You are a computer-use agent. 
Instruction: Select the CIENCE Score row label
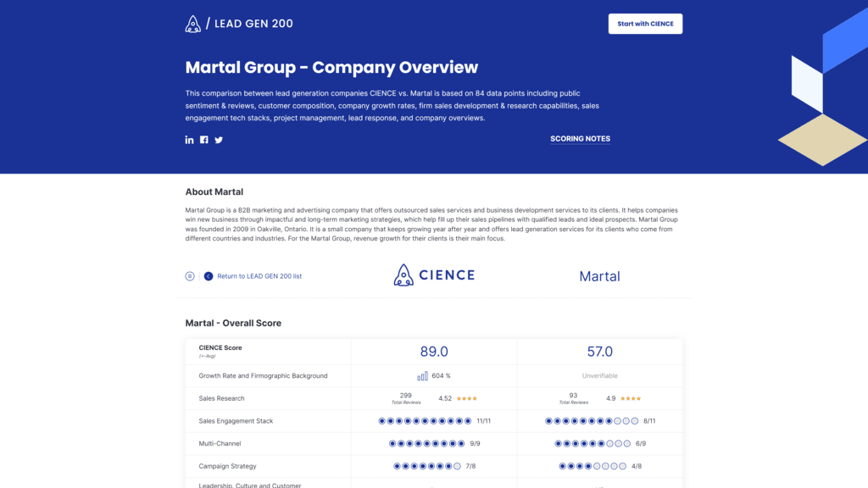pyautogui.click(x=220, y=348)
